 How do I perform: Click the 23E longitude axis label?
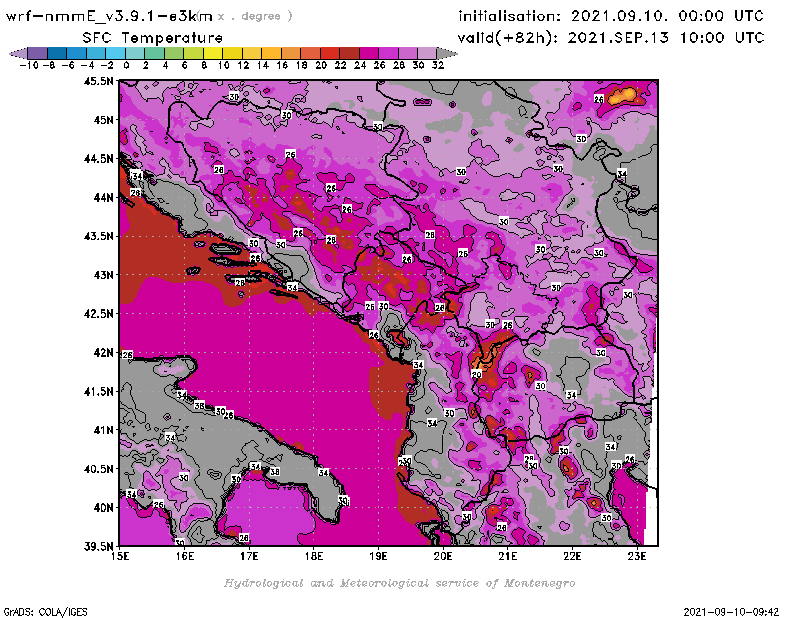(636, 555)
